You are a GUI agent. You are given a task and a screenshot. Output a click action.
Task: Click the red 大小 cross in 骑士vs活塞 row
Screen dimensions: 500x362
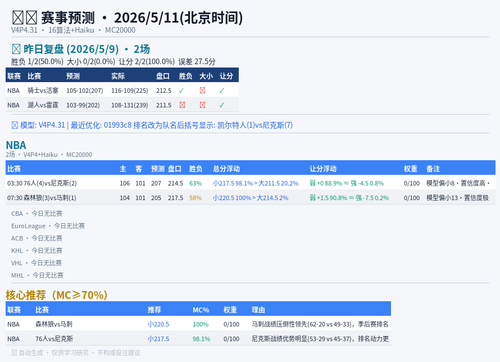click(202, 90)
